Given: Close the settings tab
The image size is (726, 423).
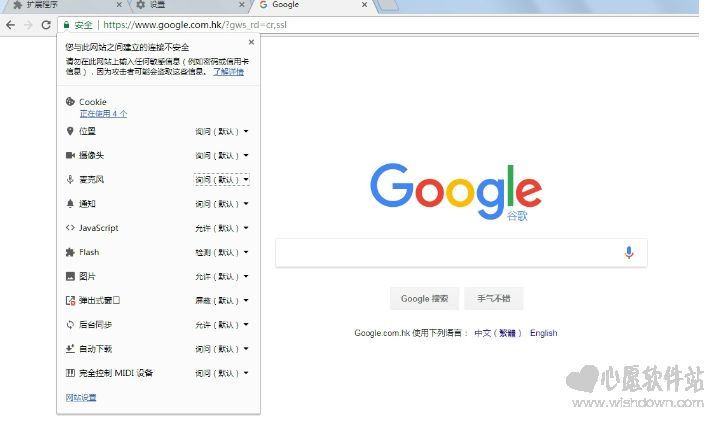Looking at the screenshot, I should pyautogui.click(x=242, y=5).
